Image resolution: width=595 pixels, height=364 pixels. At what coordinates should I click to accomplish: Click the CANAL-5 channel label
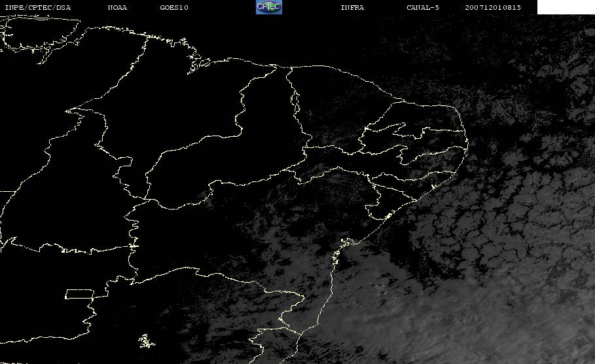click(x=423, y=8)
